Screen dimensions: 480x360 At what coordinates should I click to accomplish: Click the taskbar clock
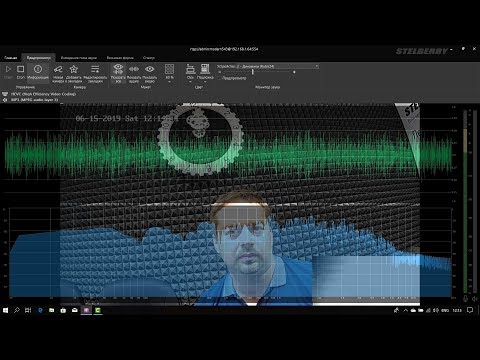pyautogui.click(x=457, y=310)
